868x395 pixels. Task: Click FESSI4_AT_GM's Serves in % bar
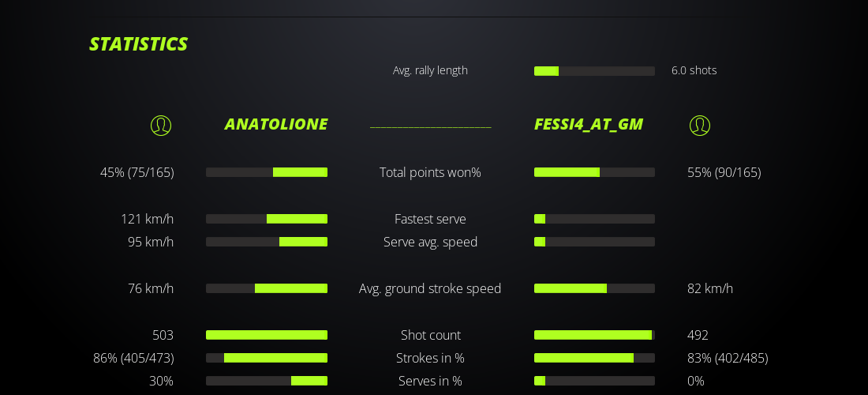click(594, 381)
